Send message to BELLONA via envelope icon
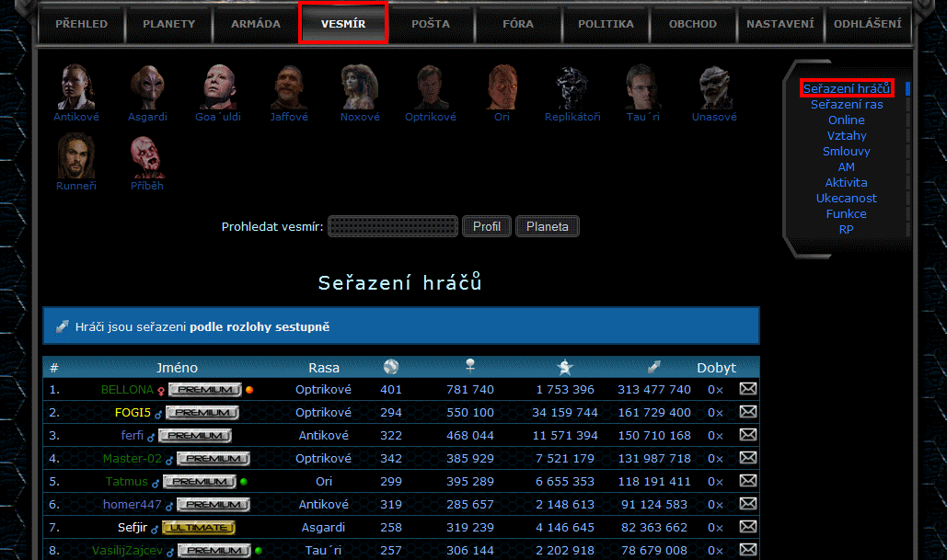 tap(748, 389)
